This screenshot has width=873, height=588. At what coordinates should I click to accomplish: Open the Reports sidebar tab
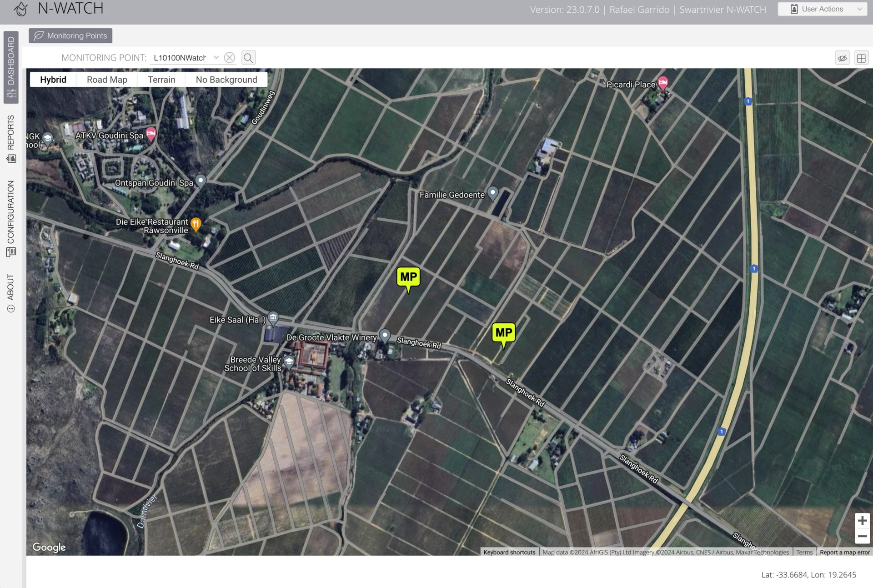coord(11,139)
